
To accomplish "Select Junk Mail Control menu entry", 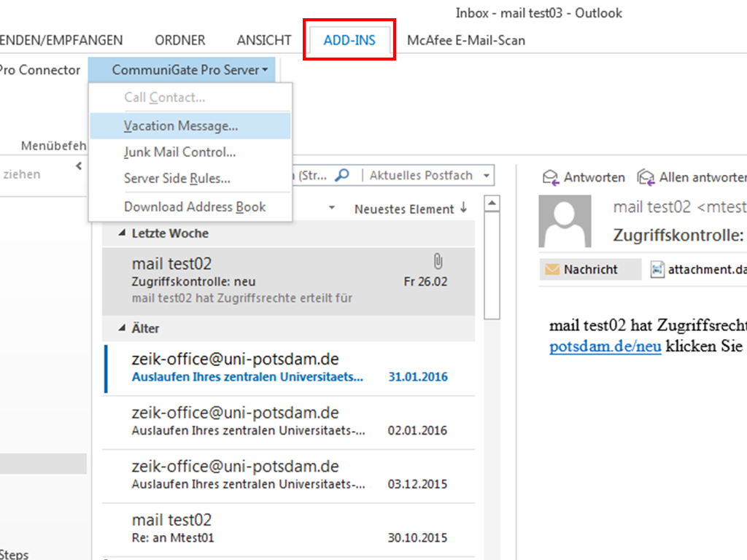I will click(x=179, y=152).
